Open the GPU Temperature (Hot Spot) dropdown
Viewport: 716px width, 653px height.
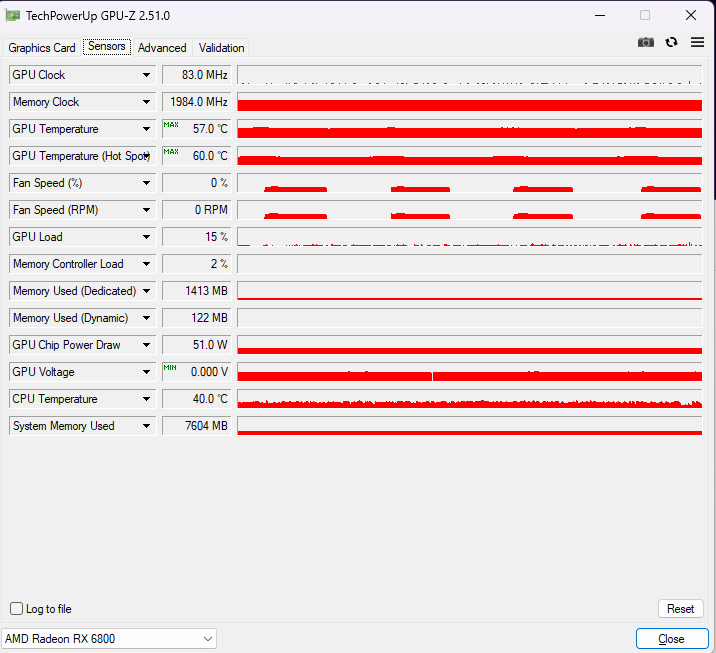[146, 156]
